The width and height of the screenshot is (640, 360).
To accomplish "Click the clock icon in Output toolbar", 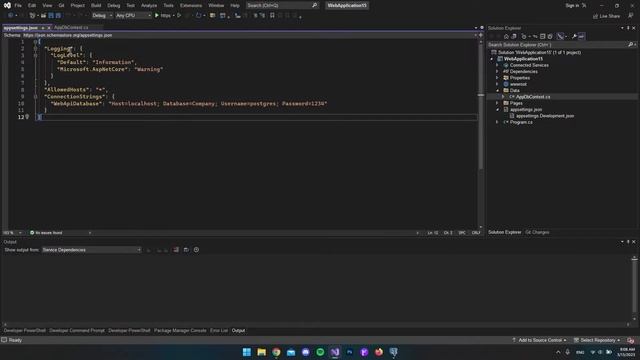I will click(x=196, y=250).
